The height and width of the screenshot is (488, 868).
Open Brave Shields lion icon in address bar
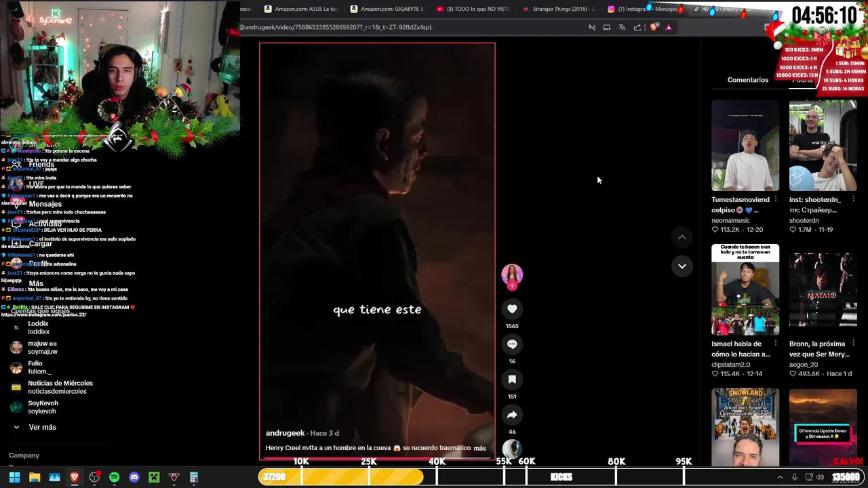click(x=654, y=27)
